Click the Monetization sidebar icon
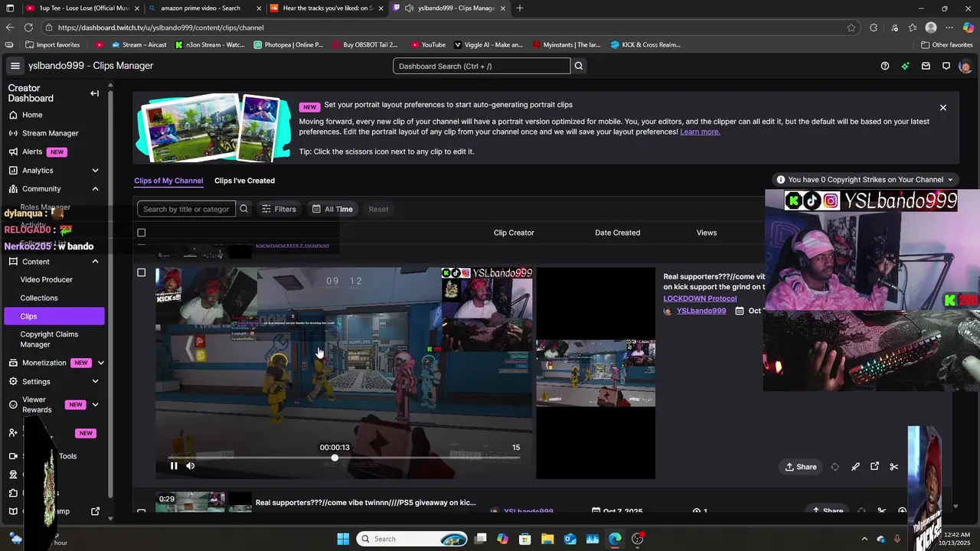980x551 pixels. click(x=13, y=363)
